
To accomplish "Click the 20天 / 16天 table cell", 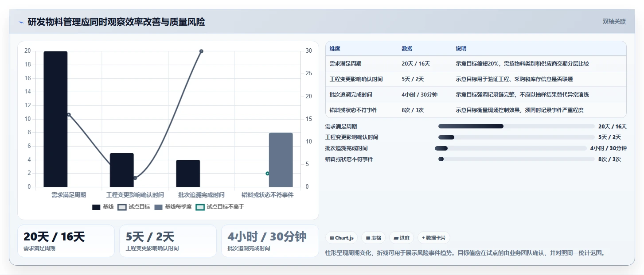I will (416, 64).
